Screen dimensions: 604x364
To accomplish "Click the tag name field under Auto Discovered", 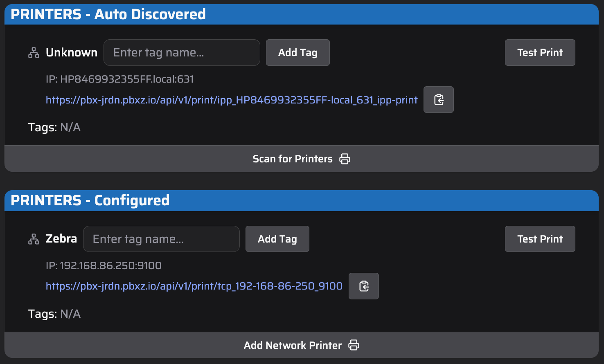I will (181, 52).
